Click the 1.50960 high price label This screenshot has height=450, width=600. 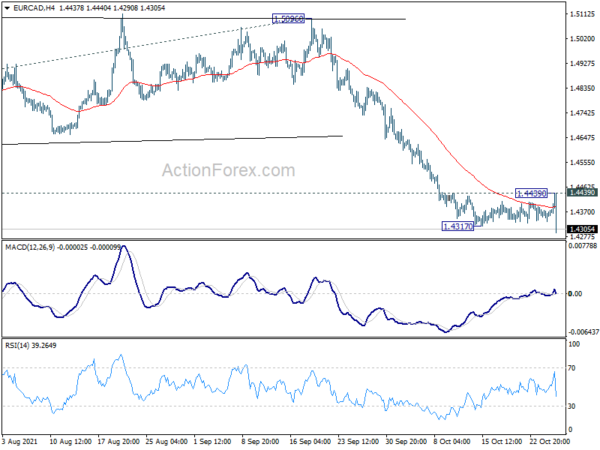(289, 18)
